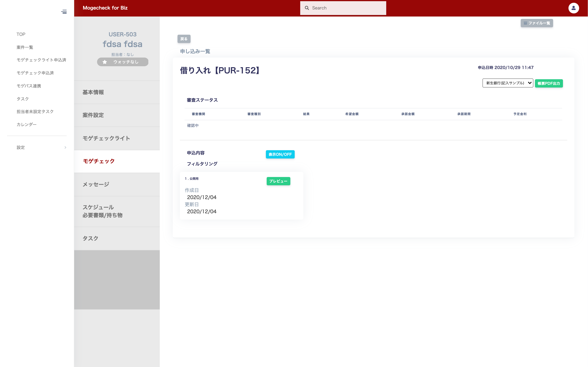Click the 戻る back button

pyautogui.click(x=184, y=39)
